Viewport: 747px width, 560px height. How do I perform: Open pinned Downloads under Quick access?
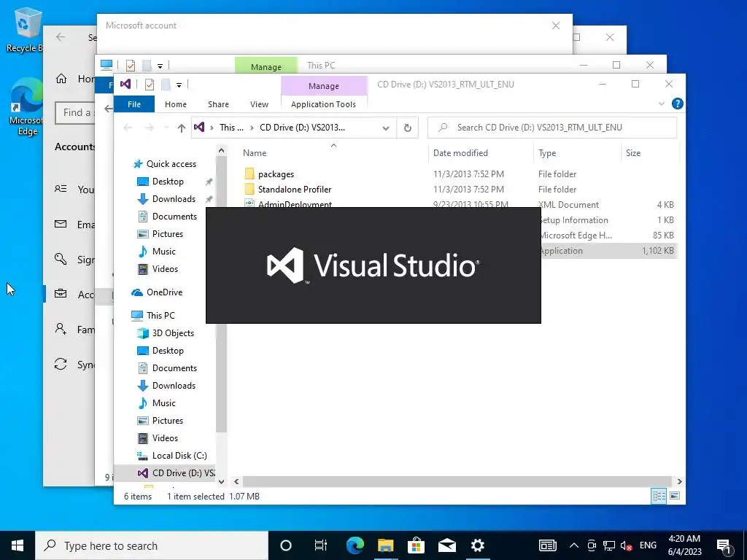click(x=174, y=199)
